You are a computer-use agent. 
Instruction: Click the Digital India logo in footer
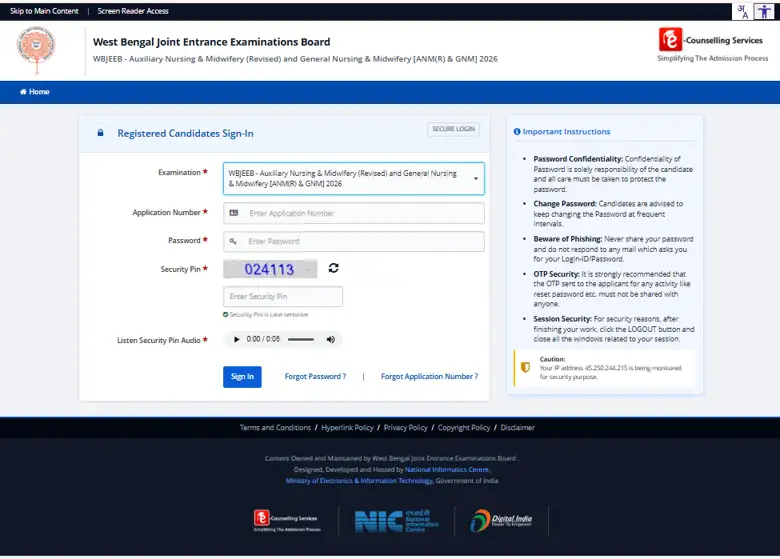click(501, 521)
